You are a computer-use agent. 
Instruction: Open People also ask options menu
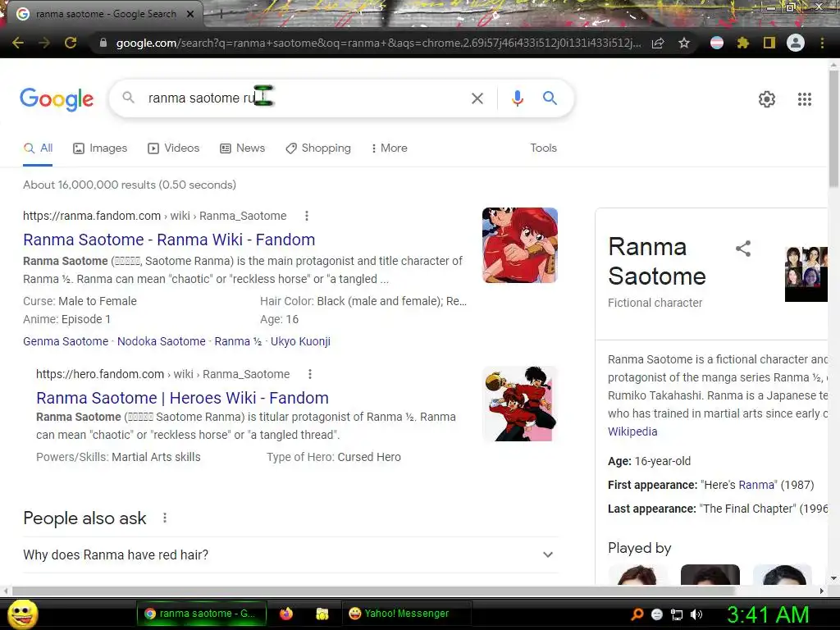pos(165,518)
